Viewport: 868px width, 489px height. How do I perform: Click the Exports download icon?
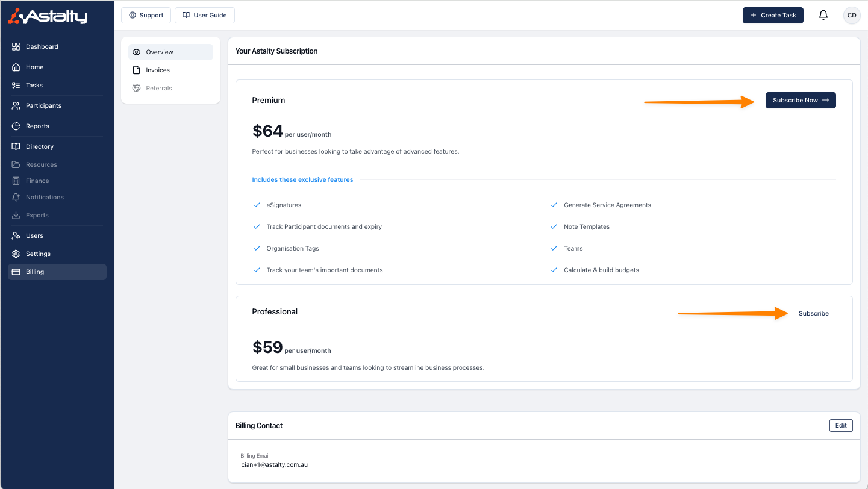[x=16, y=215]
